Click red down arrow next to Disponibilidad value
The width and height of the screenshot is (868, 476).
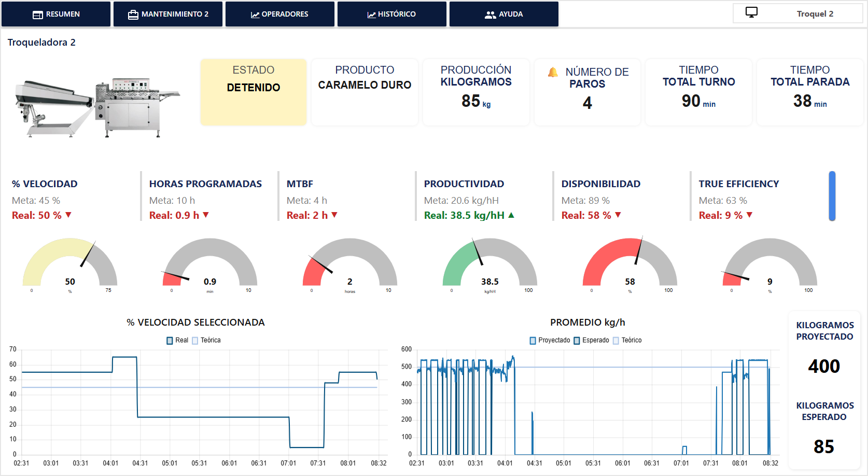(618, 215)
